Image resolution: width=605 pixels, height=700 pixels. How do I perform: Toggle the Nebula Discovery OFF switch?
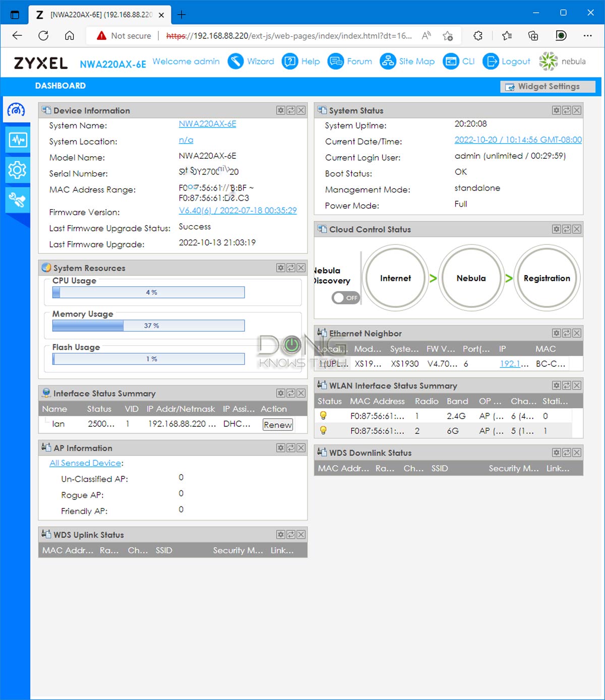(x=345, y=298)
